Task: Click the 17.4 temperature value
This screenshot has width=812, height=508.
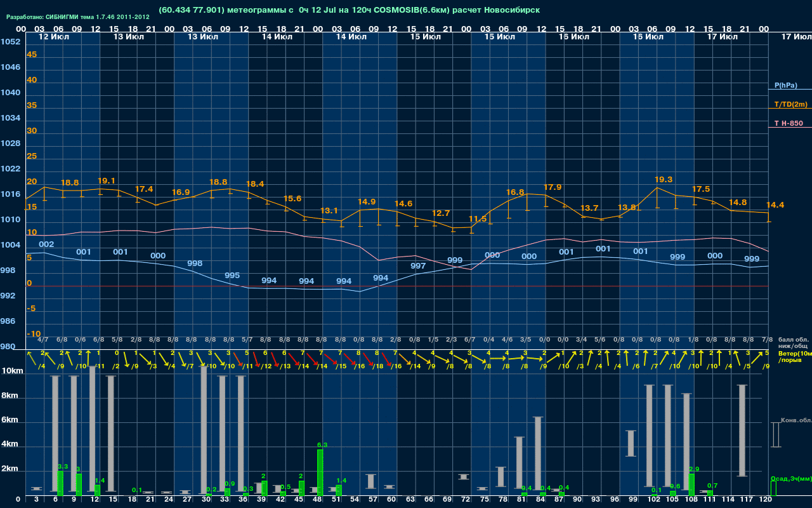Action: point(144,189)
